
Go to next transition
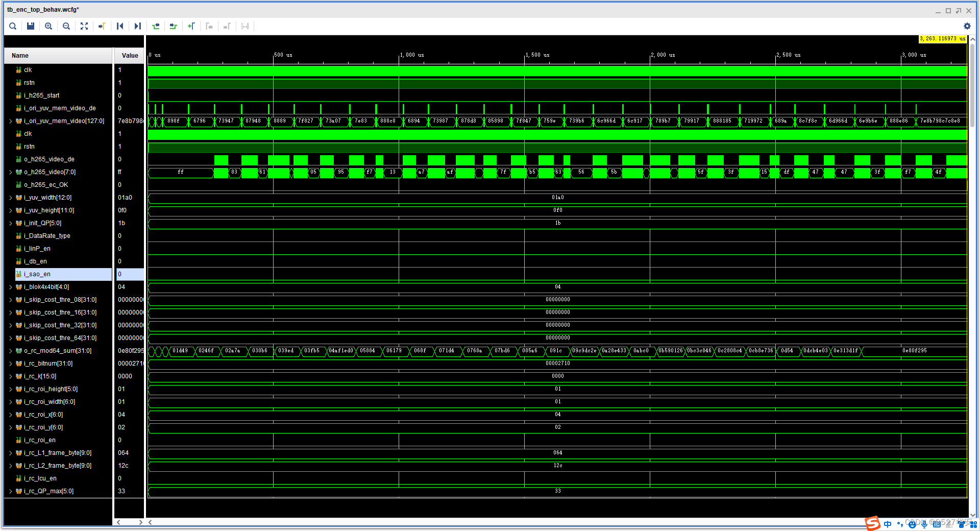(x=174, y=26)
